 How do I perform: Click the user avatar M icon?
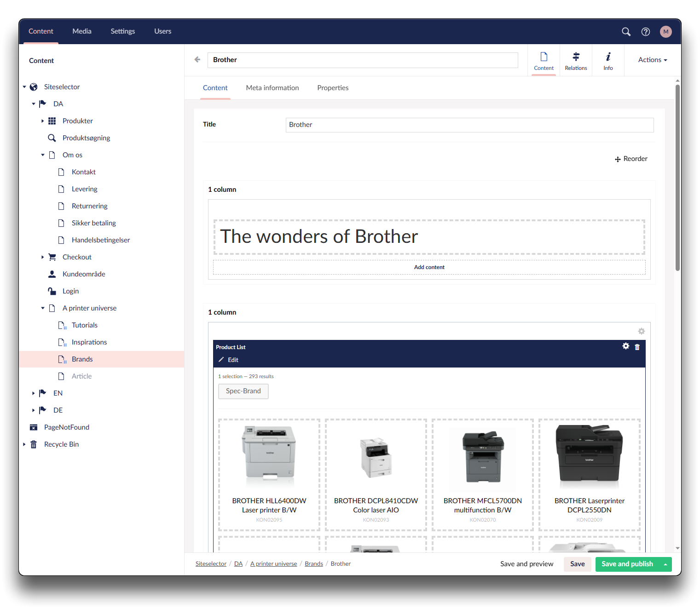pos(665,32)
